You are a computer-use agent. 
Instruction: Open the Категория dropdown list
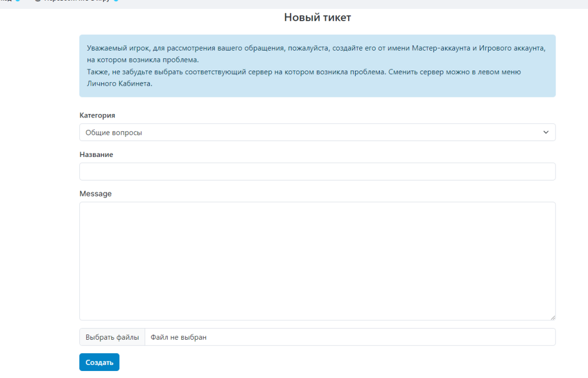pos(317,132)
